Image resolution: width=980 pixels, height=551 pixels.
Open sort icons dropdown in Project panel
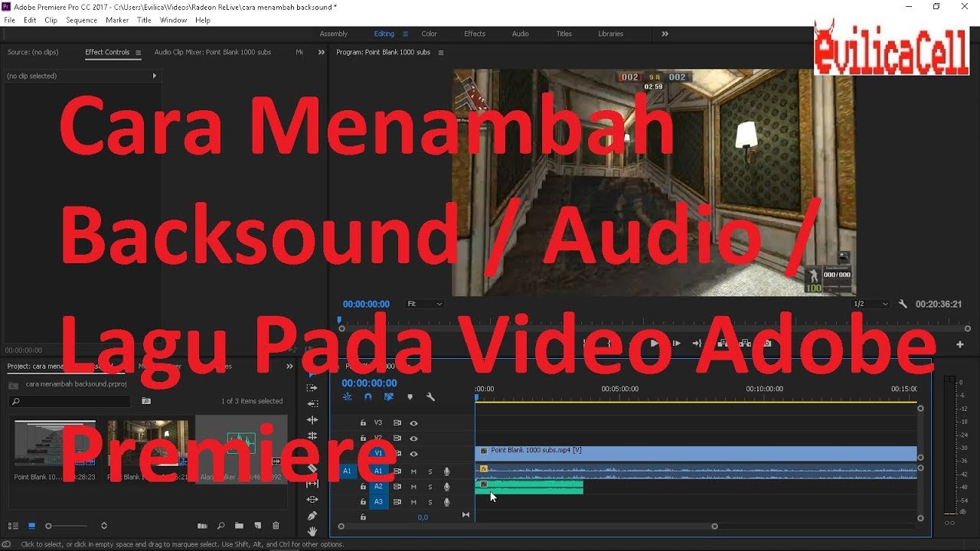(x=104, y=526)
